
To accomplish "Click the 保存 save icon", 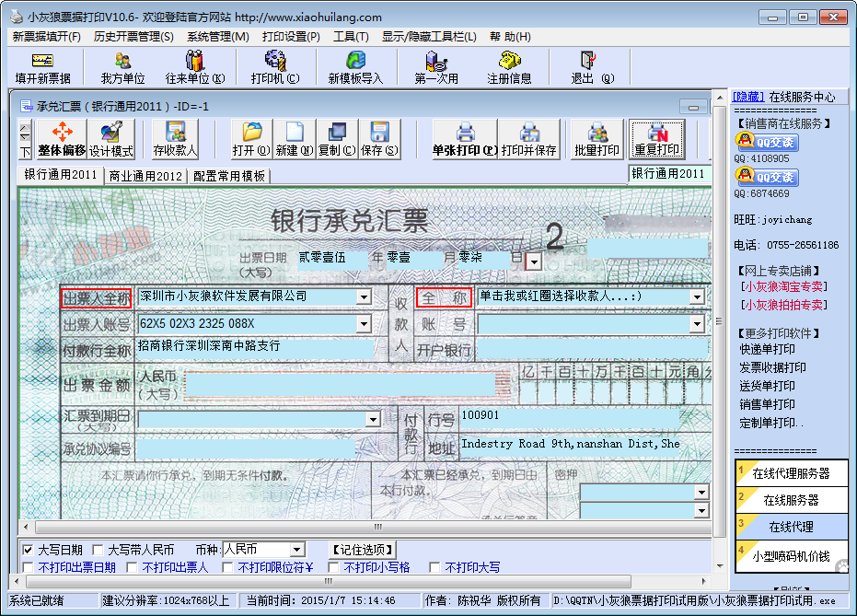I will [379, 139].
